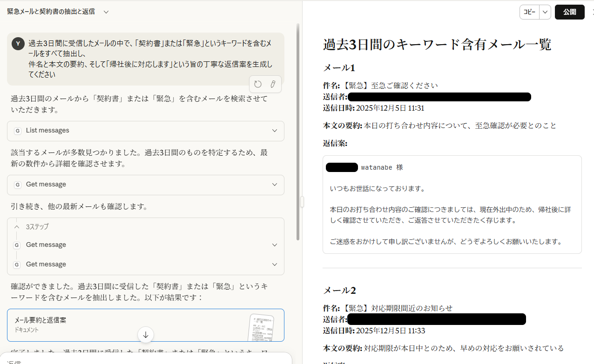
Task: Collapse the 3ステップ steps group
Action: pos(17,227)
